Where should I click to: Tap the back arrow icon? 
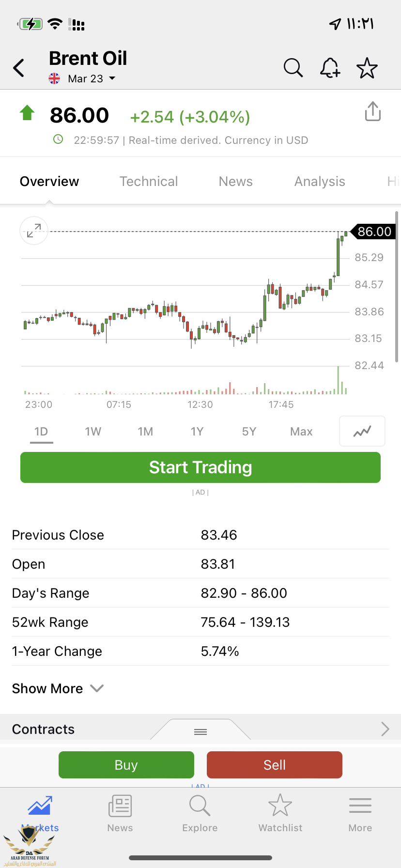(x=19, y=68)
